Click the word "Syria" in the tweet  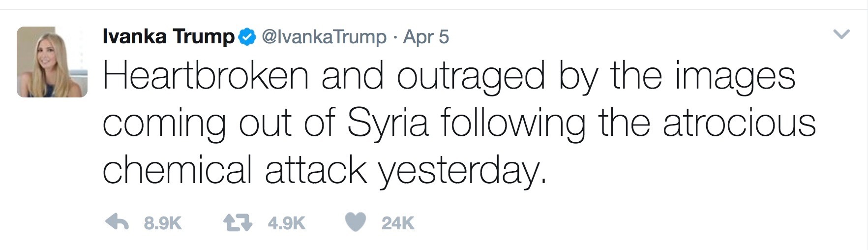(x=388, y=123)
